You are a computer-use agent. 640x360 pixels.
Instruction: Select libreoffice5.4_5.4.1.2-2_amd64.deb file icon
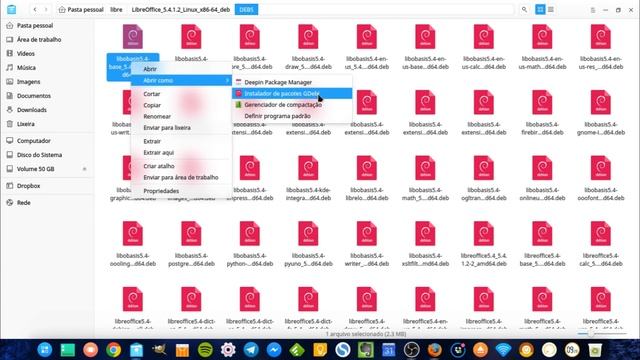tap(484, 234)
